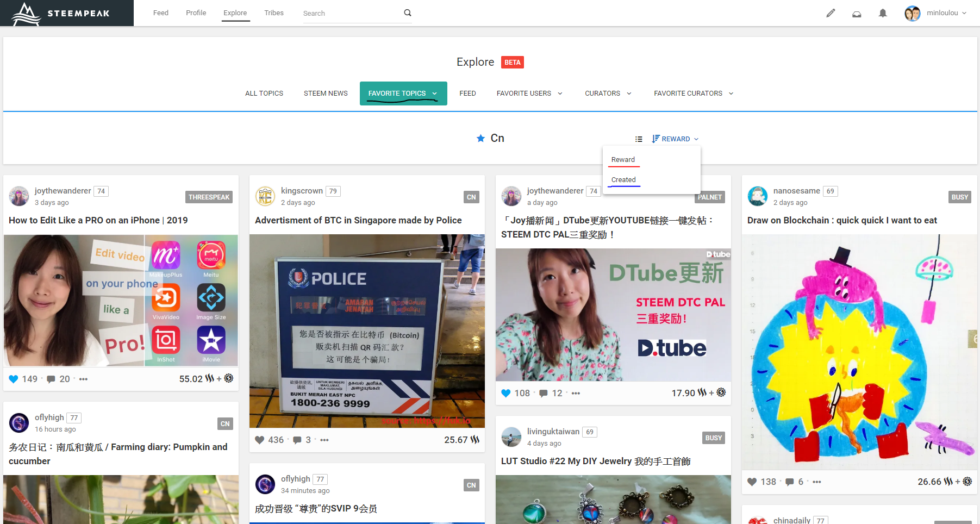Like the DTube update post heart

pyautogui.click(x=506, y=393)
